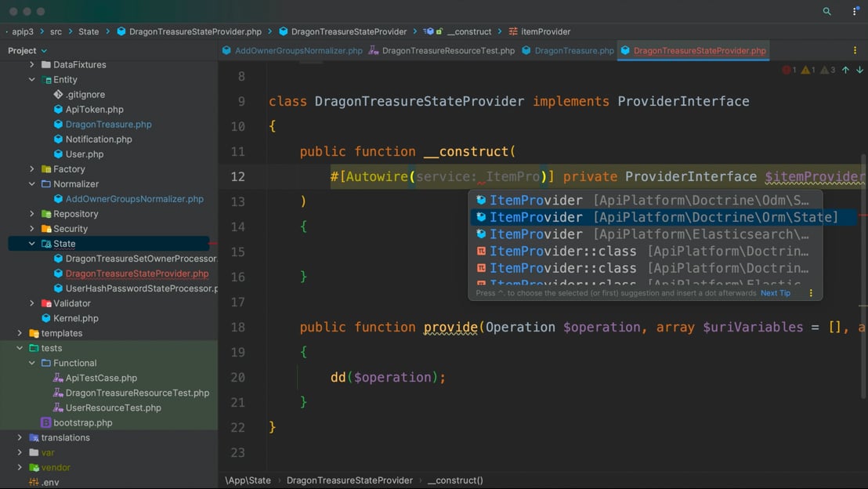Viewport: 868px width, 489px height.
Task: Click the itemProvider breadcrumb in navigation bar
Action: click(545, 31)
